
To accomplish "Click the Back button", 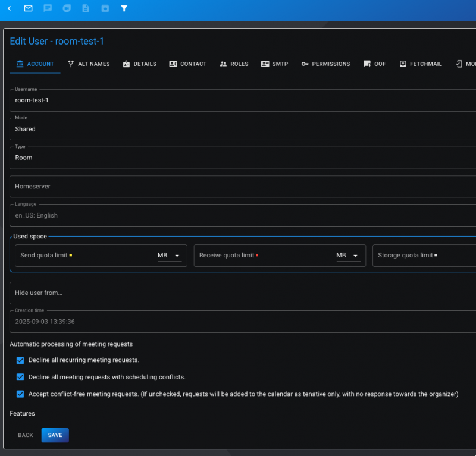I will coord(26,435).
